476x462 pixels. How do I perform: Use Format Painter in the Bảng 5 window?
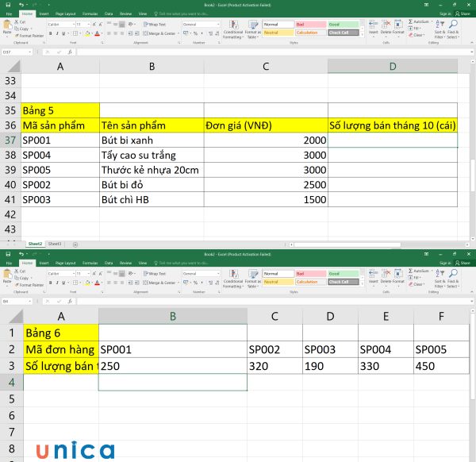pos(29,36)
